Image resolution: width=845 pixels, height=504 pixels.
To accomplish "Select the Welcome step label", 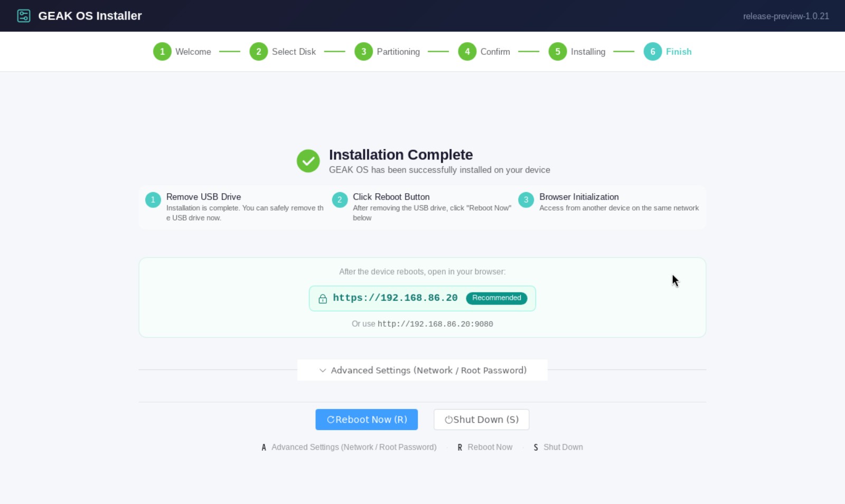I will pyautogui.click(x=193, y=52).
